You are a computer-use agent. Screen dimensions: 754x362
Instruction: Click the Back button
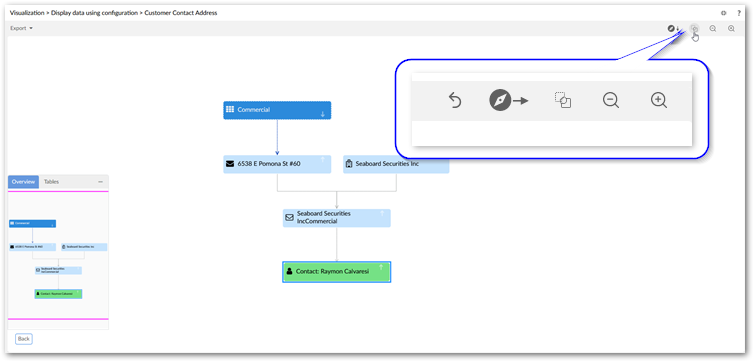tap(24, 339)
